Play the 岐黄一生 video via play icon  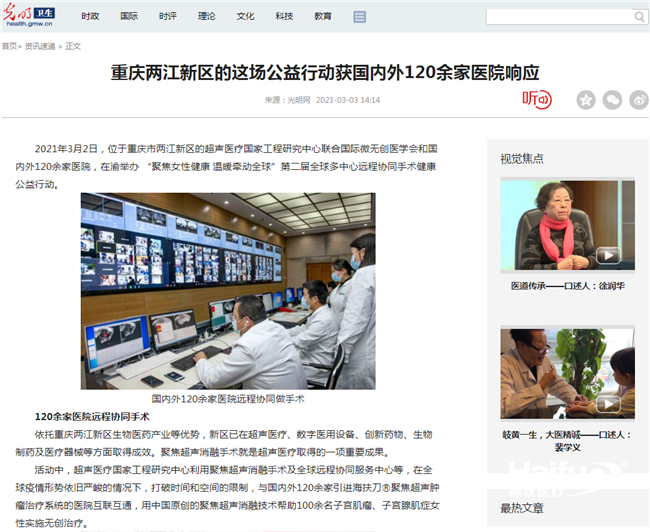(608, 403)
